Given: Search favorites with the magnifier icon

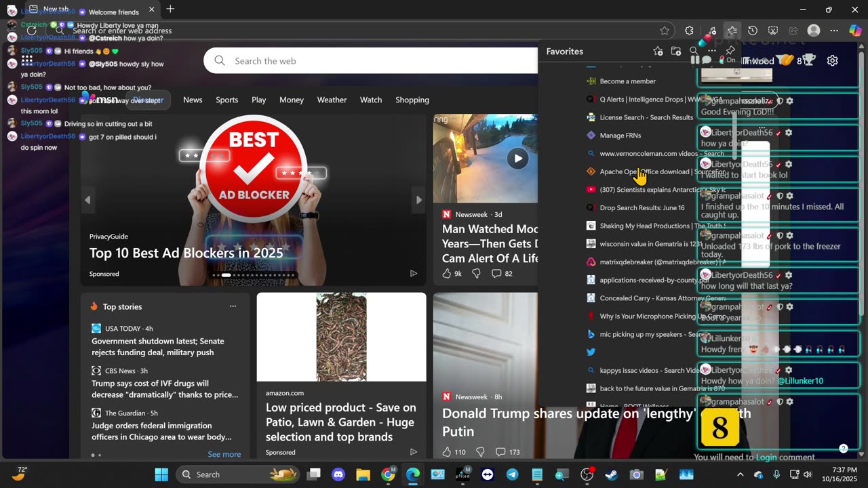Looking at the screenshot, I should click(694, 51).
